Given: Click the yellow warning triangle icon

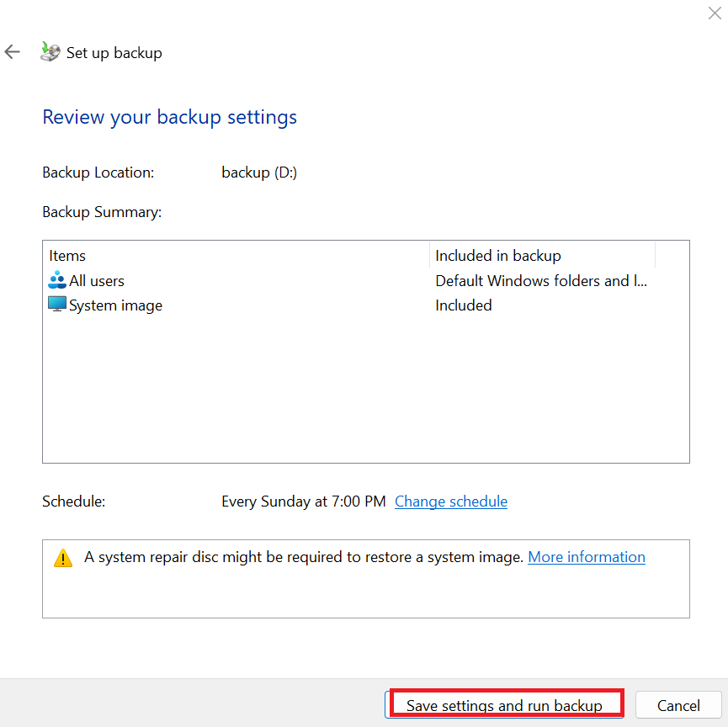Looking at the screenshot, I should coord(63,558).
